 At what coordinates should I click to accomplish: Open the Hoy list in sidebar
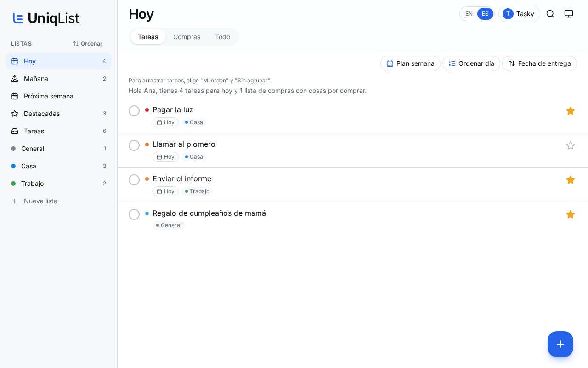pos(58,61)
